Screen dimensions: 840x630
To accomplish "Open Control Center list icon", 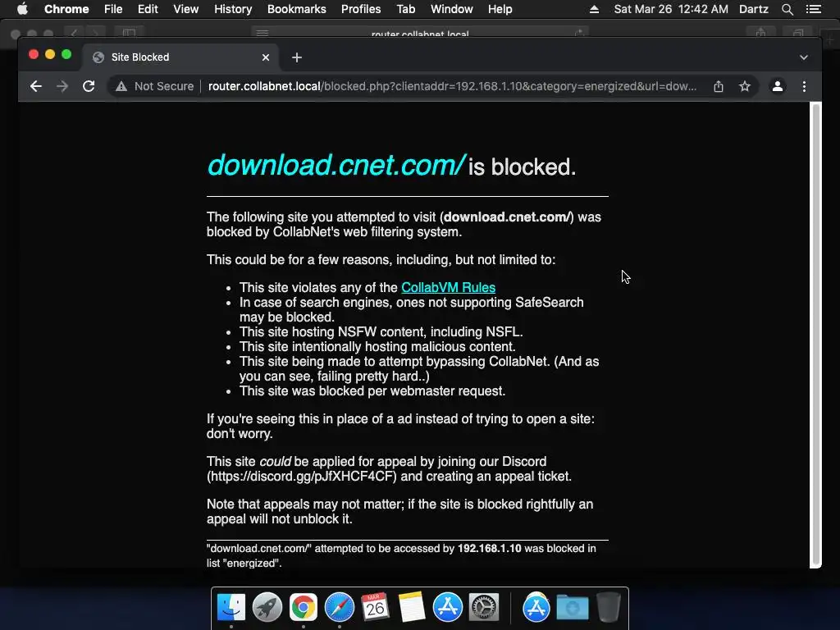I will tap(813, 9).
